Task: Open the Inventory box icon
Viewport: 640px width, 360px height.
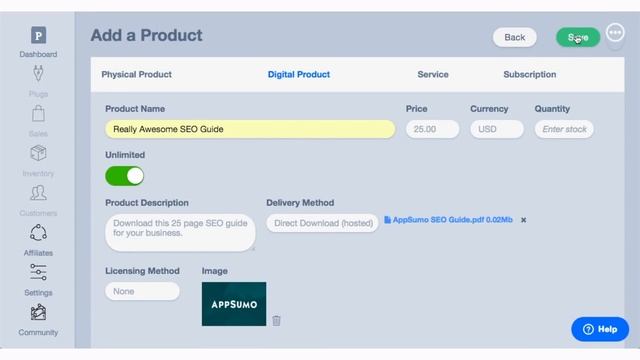Action: [x=38, y=153]
